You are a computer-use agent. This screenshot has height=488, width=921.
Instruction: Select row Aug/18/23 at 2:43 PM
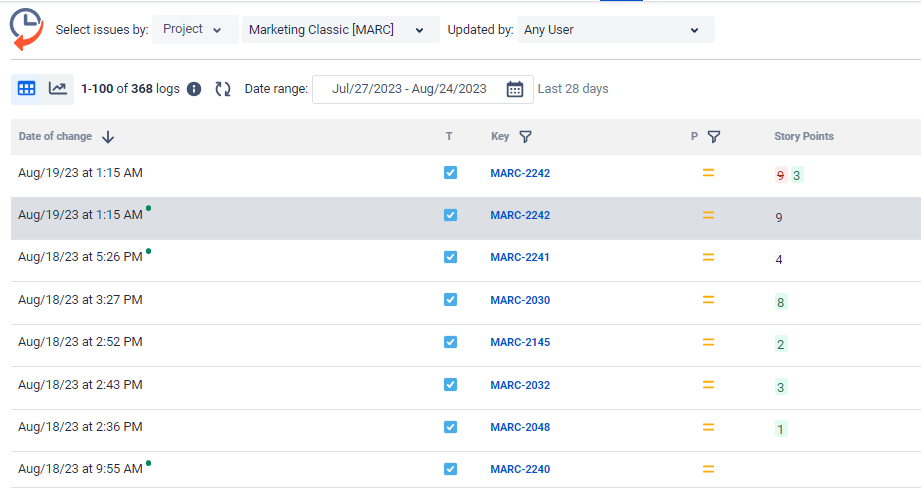pyautogui.click(x=466, y=388)
